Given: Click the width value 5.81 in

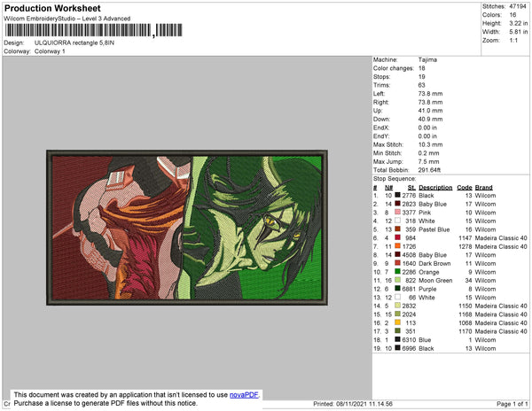Looking at the screenshot, I should pyautogui.click(x=519, y=32).
